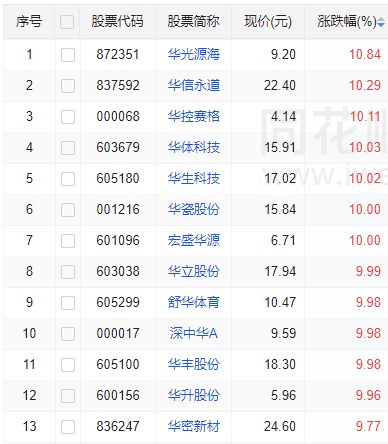Click the 序号 column header
Screen dimensions: 388x444
(29, 22)
